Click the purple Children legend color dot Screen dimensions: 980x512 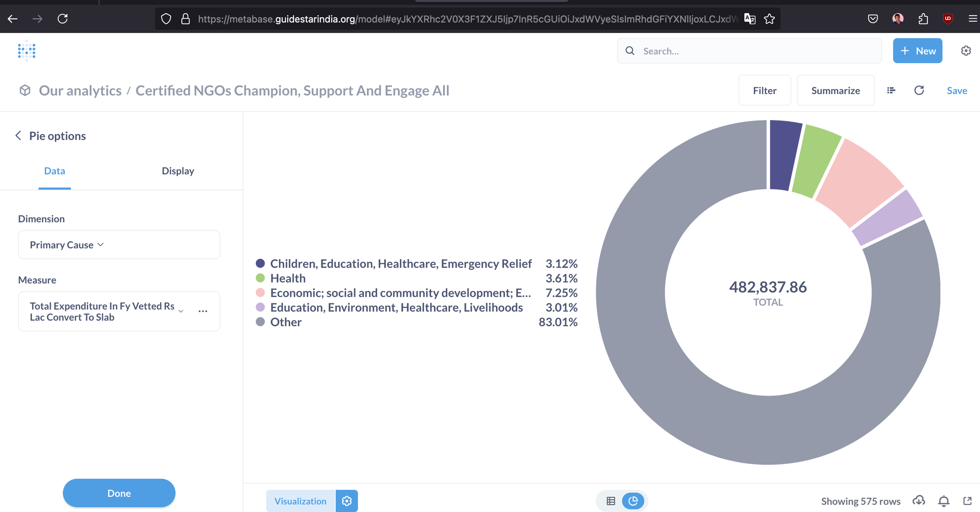260,263
